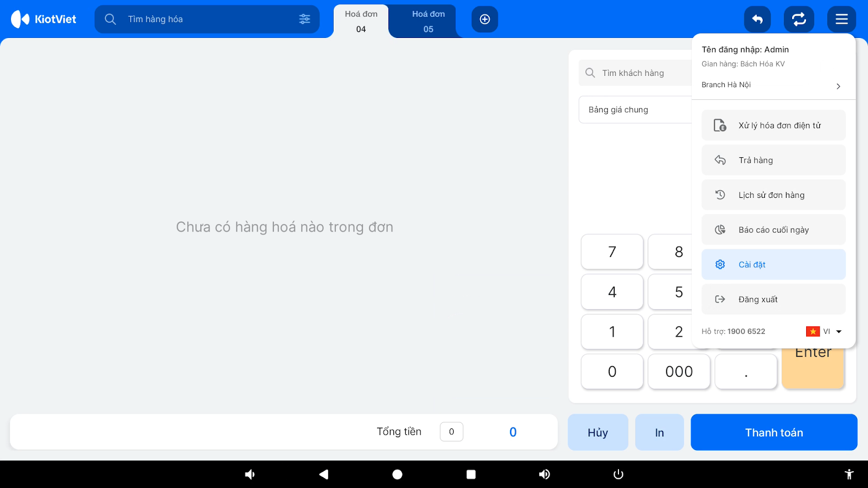
Task: Open Báo cáo cuối ngày report
Action: point(774,229)
